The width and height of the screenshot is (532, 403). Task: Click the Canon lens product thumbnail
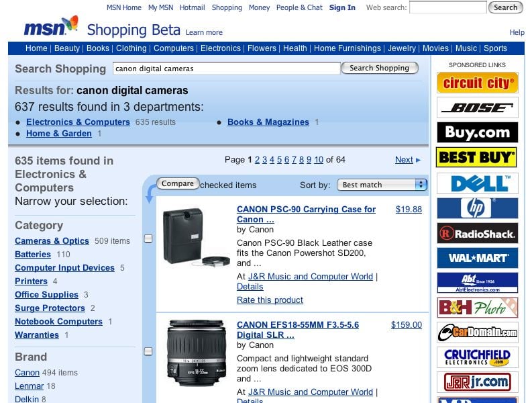(197, 353)
